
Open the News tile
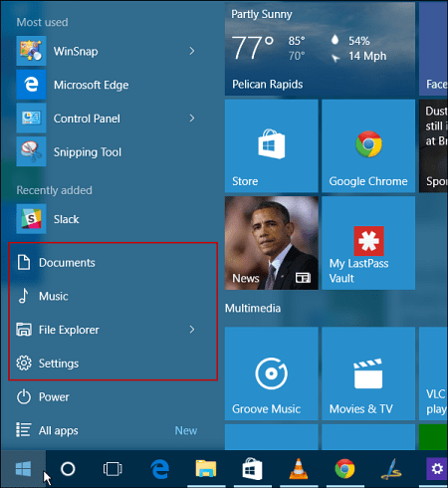[272, 243]
